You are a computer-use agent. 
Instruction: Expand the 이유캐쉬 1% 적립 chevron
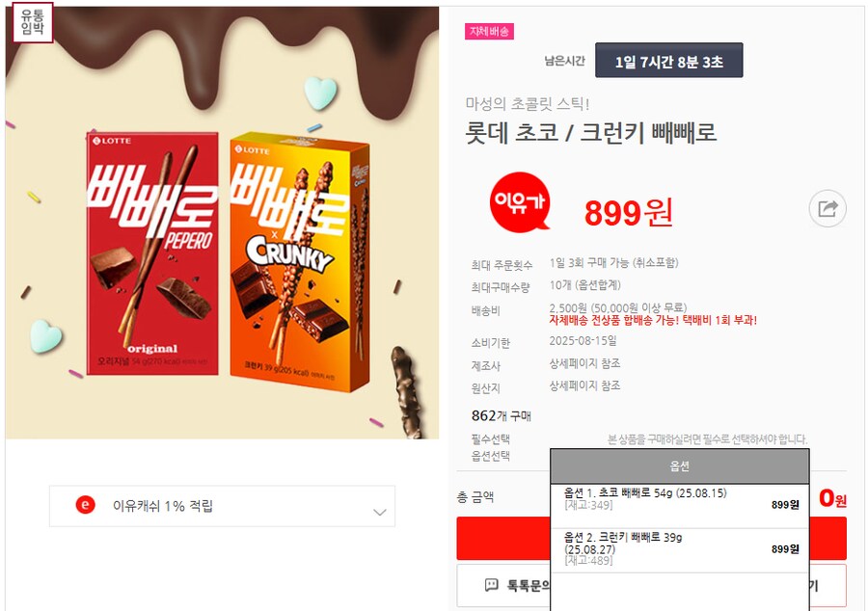pyautogui.click(x=380, y=512)
